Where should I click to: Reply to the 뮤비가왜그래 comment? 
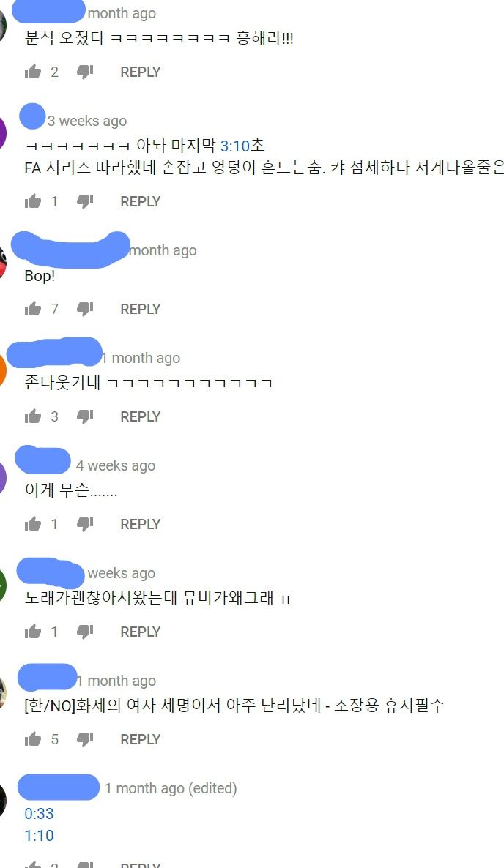(x=141, y=632)
